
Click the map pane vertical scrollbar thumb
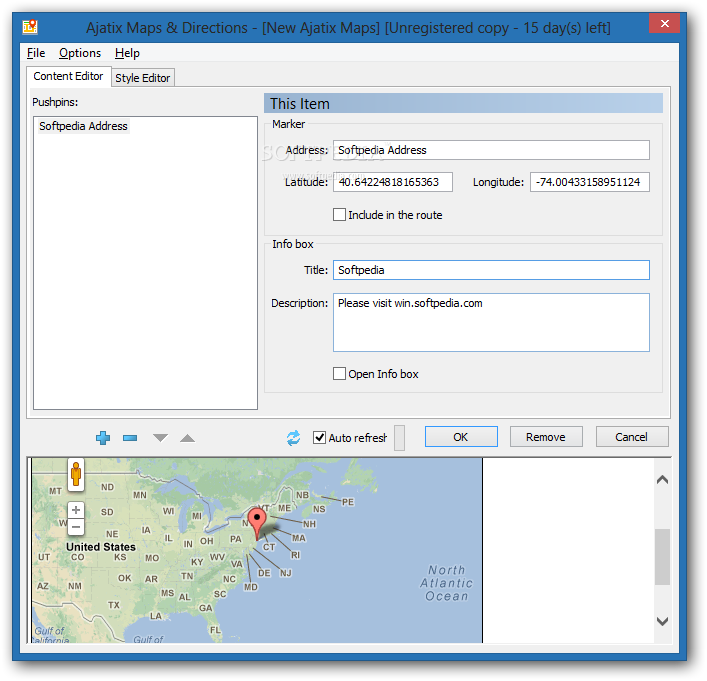pyautogui.click(x=662, y=557)
